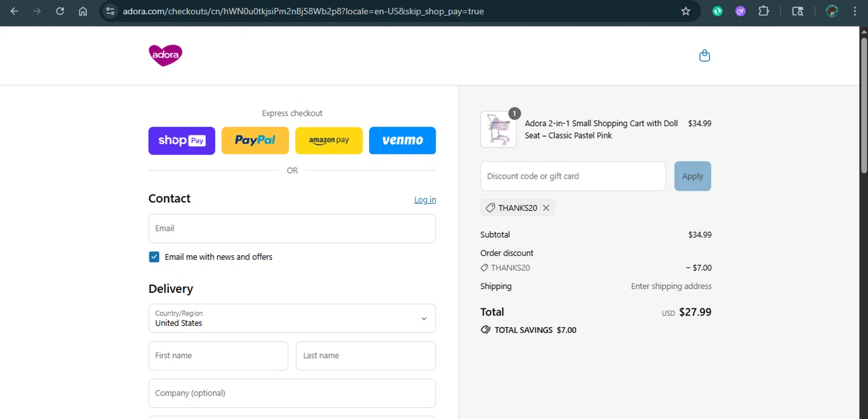868x419 pixels.
Task: Click the Express checkout label
Action: click(x=292, y=113)
